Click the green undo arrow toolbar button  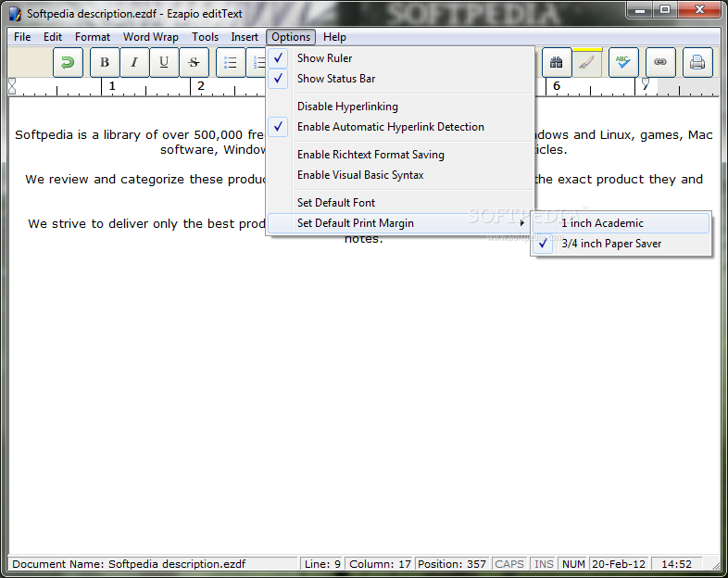point(68,62)
